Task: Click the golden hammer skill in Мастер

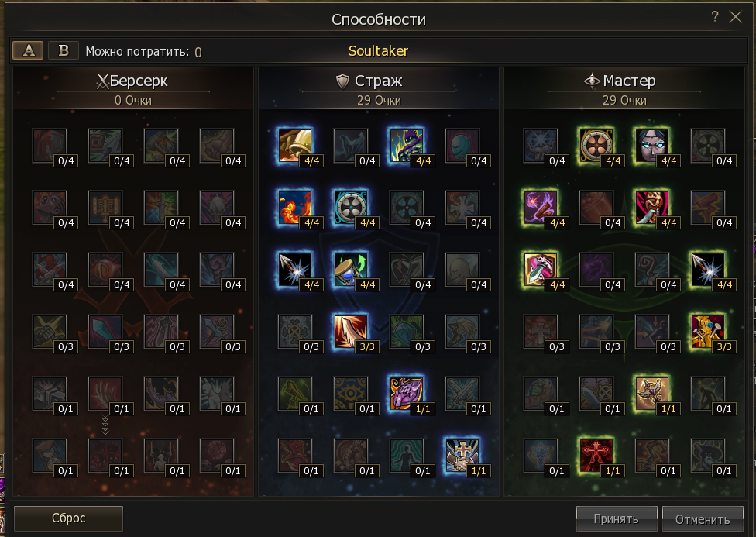Action: 708,332
